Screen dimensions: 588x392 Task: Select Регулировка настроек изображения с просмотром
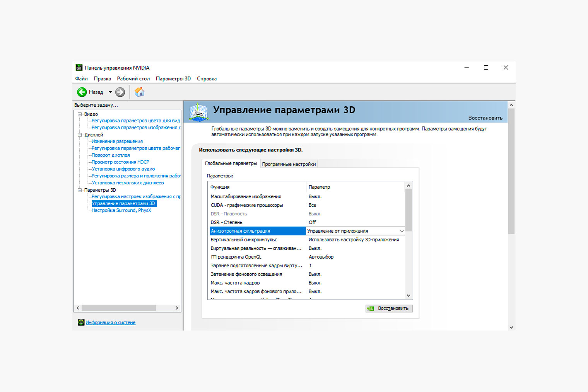point(136,196)
